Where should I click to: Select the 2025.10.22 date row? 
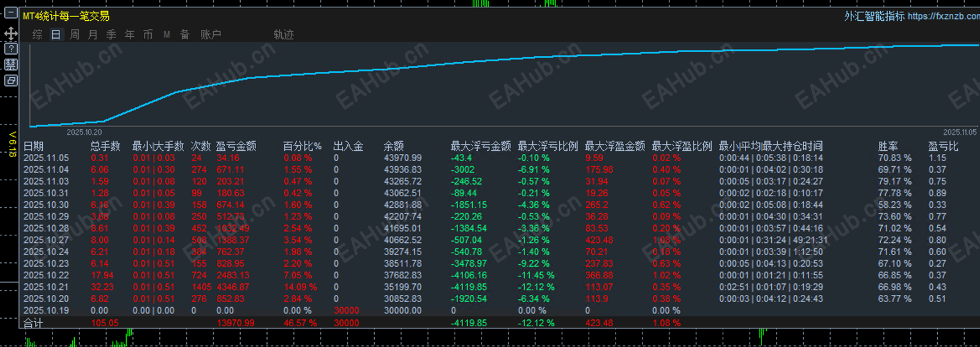coord(46,275)
